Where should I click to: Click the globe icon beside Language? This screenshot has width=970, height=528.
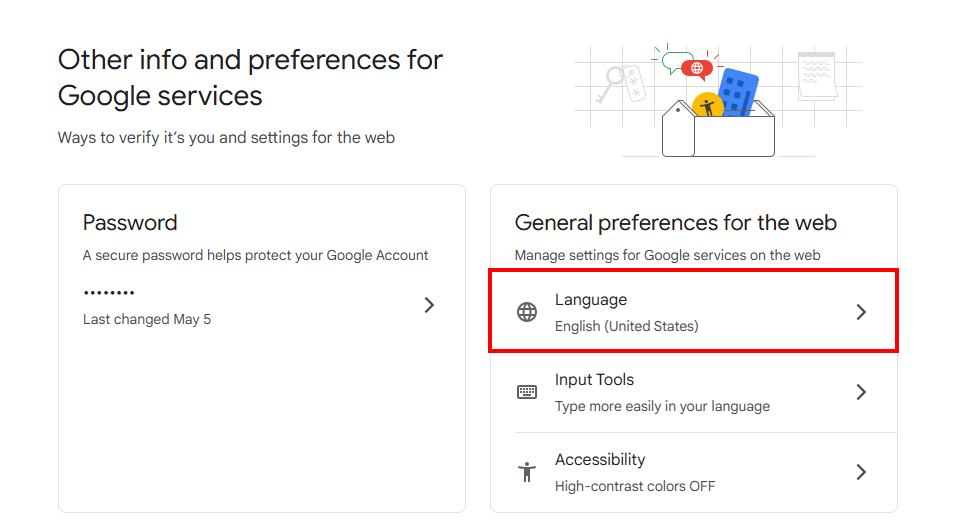click(527, 312)
